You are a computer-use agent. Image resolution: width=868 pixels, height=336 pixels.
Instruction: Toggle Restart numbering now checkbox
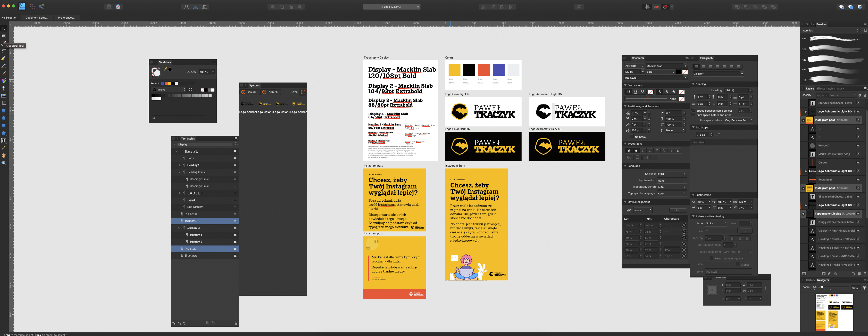[x=711, y=258]
